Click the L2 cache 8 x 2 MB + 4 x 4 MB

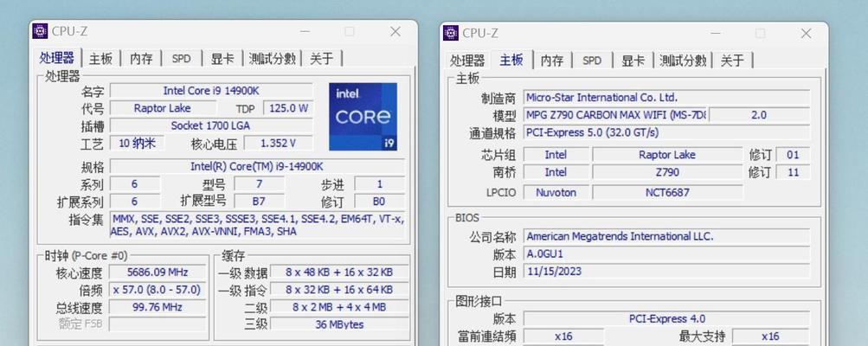[x=338, y=307]
